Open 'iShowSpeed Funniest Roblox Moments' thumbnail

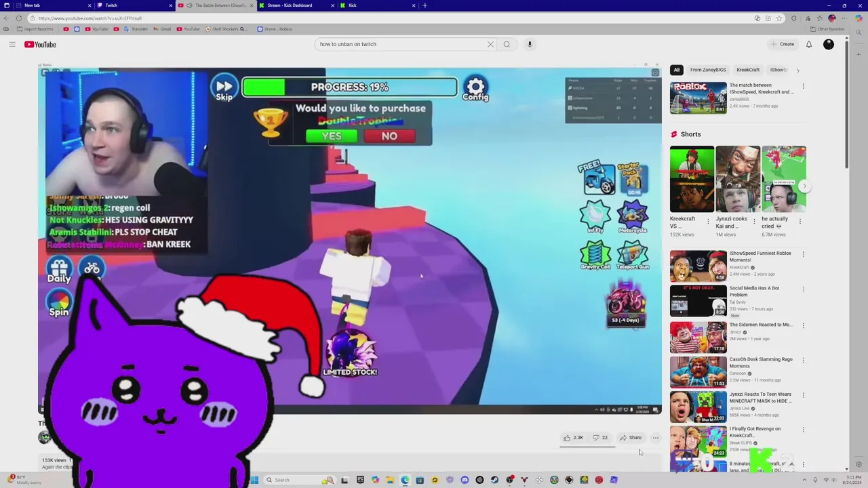point(698,266)
